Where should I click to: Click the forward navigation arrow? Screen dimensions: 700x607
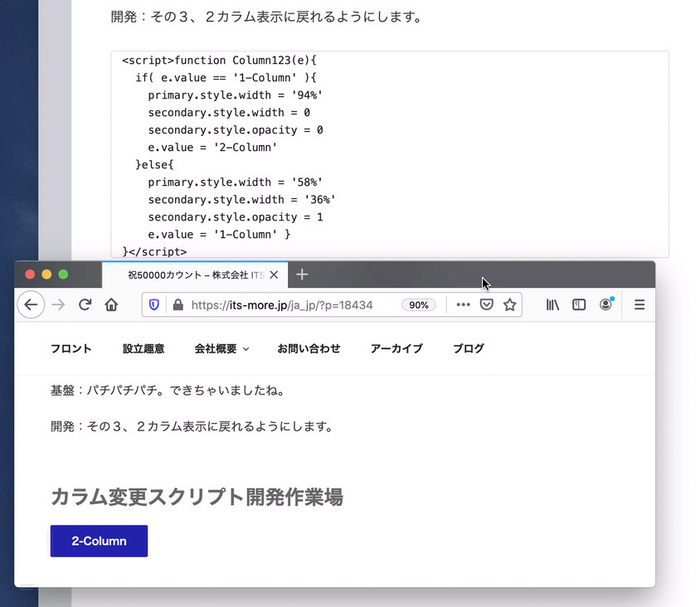click(58, 304)
